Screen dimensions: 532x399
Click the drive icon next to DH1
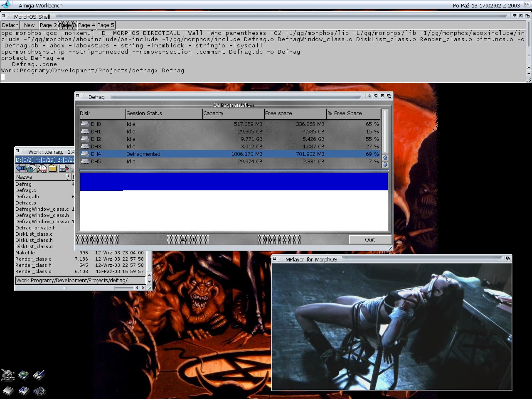click(85, 131)
